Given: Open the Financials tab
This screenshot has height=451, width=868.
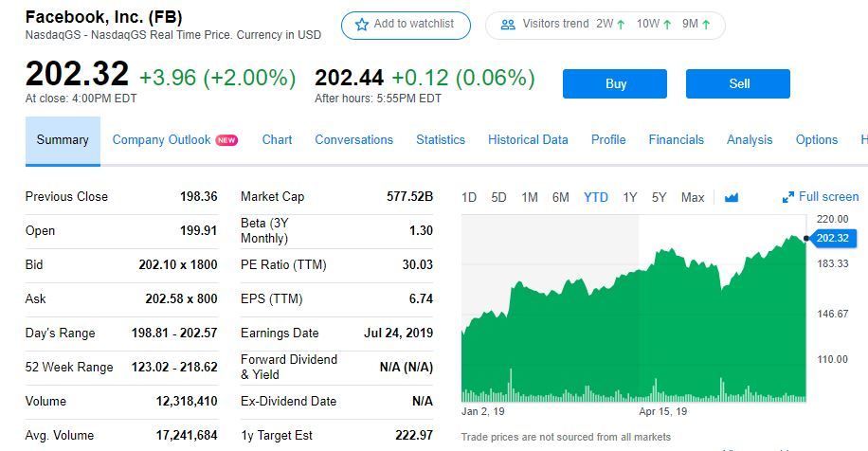Looking at the screenshot, I should (677, 140).
